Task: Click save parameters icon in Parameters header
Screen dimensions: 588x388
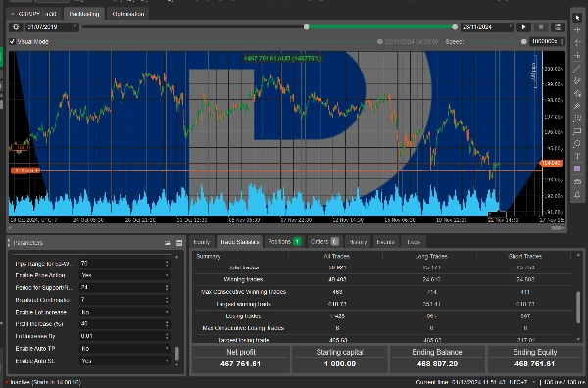Action: pyautogui.click(x=179, y=243)
